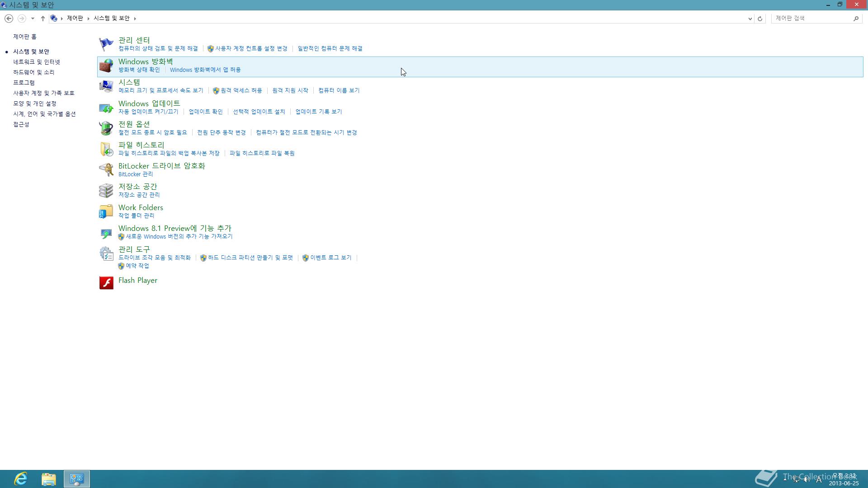The image size is (868, 488).
Task: Click 이벤트 로그 보기 link
Action: (x=331, y=258)
